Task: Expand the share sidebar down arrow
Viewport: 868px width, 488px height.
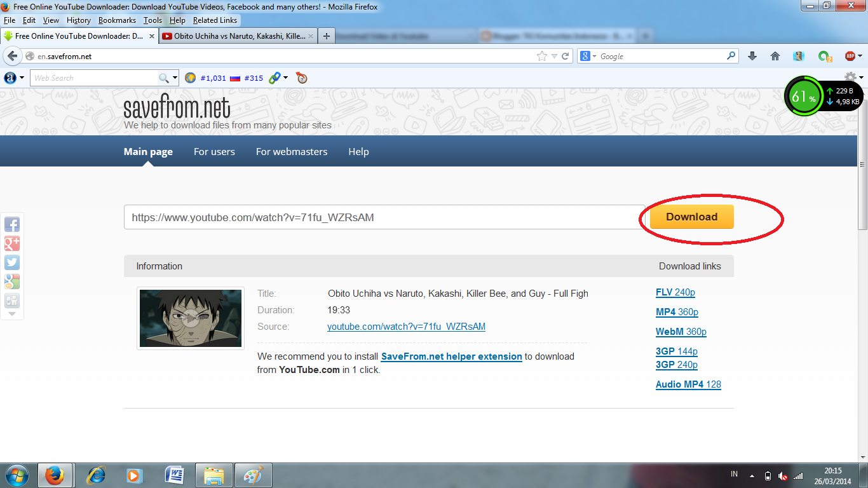Action: tap(12, 314)
